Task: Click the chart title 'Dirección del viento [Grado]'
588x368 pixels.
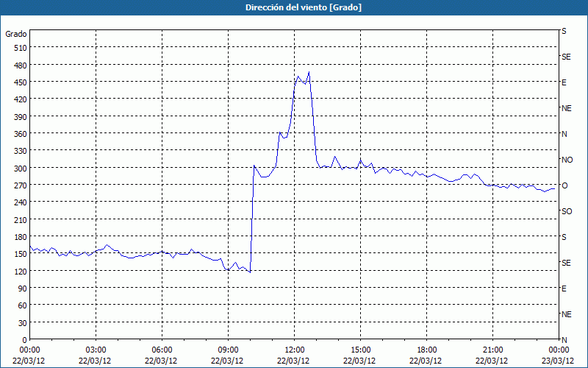Action: [304, 7]
